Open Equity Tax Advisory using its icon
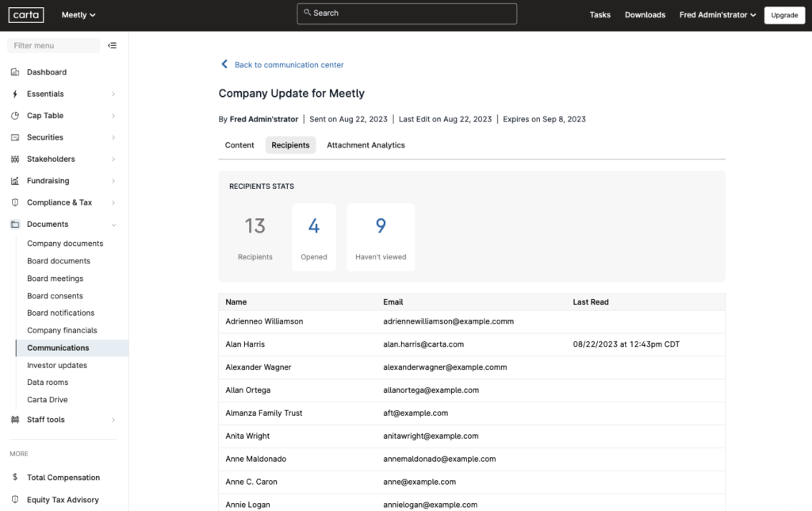812x511 pixels. (x=14, y=499)
